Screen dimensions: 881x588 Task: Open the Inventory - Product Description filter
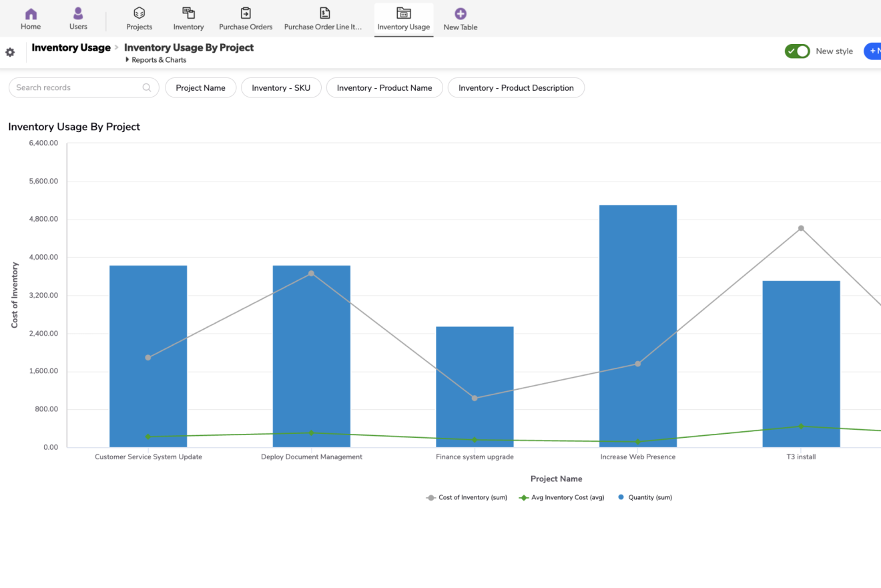pyautogui.click(x=515, y=88)
